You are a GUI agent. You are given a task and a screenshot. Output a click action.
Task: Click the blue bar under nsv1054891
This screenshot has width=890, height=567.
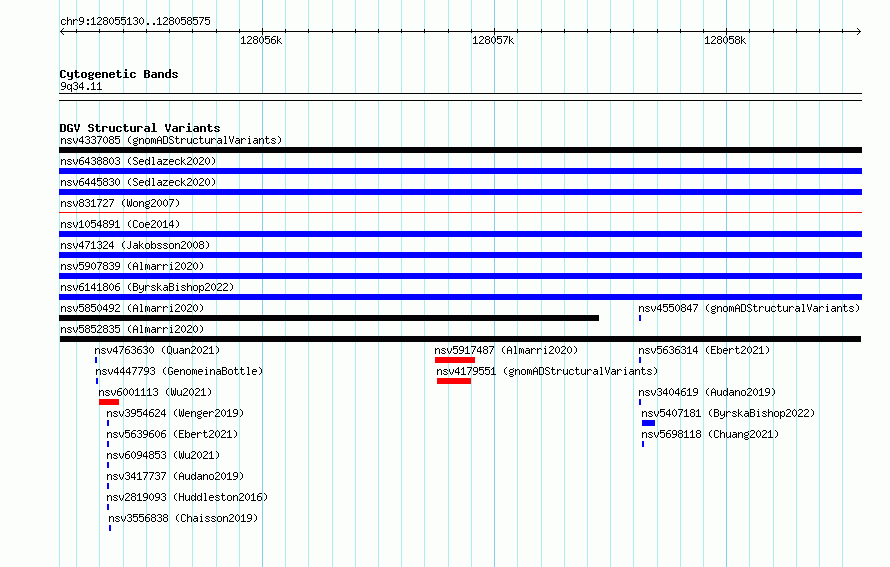460,234
